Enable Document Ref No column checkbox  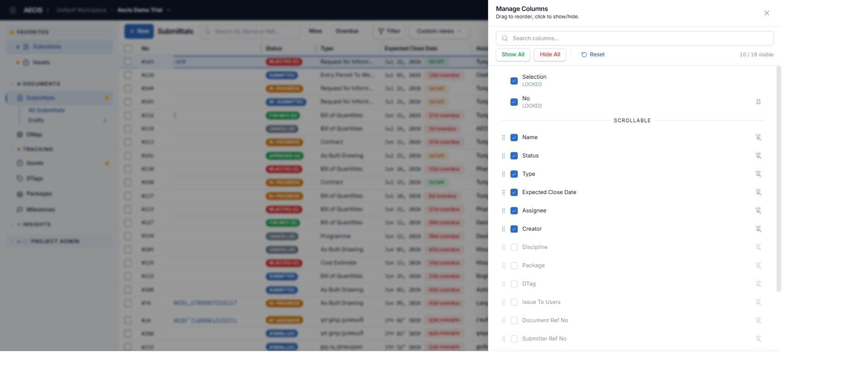tap(514, 320)
